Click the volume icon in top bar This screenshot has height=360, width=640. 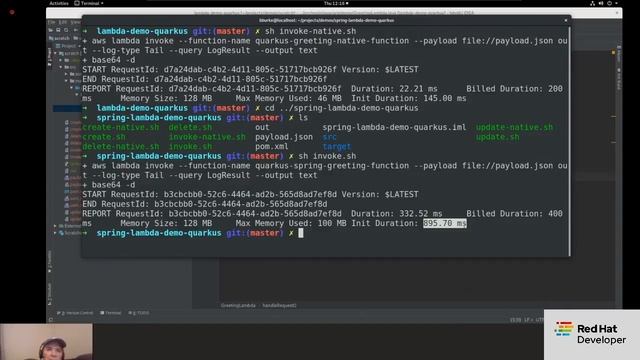601,3
